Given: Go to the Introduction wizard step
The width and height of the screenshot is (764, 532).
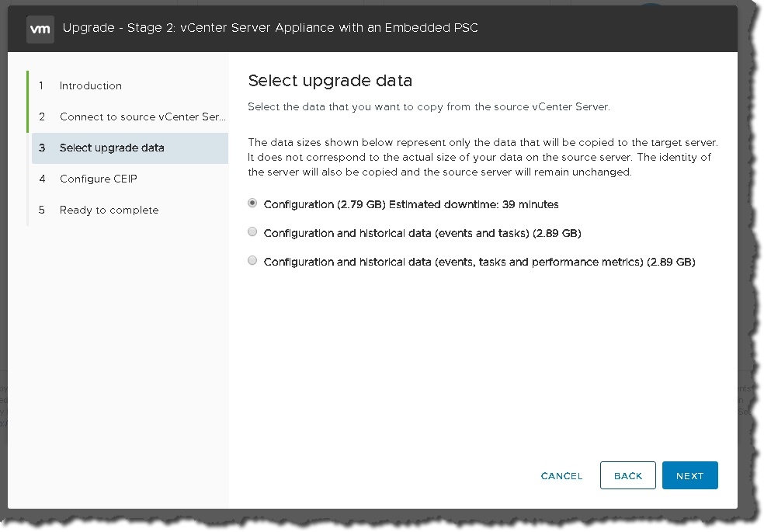Looking at the screenshot, I should pyautogui.click(x=90, y=85).
